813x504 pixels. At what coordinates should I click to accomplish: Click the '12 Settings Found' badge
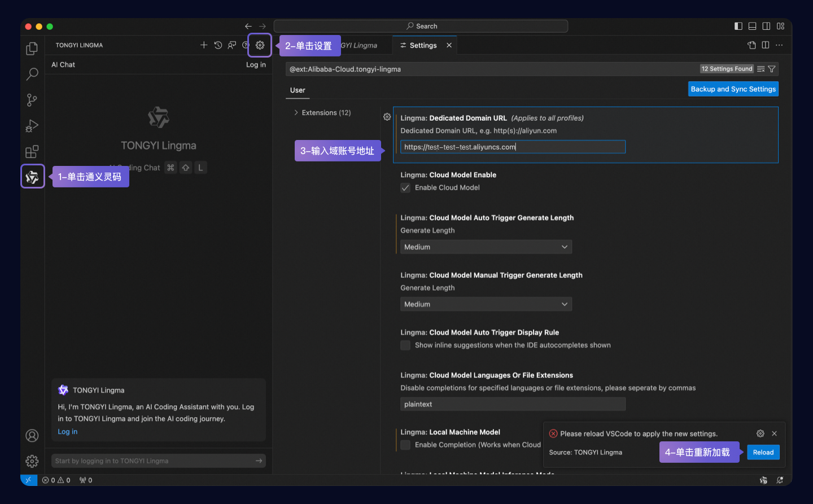(727, 69)
